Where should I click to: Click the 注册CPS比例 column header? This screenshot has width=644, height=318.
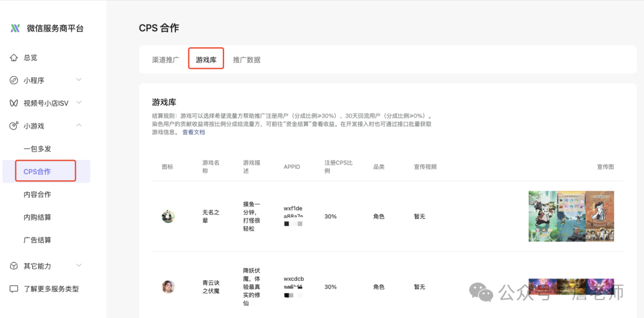[339, 166]
